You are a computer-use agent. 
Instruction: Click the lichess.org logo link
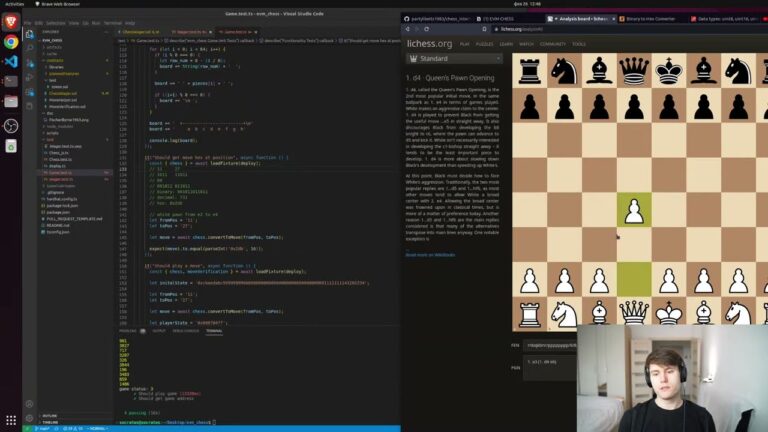430,44
